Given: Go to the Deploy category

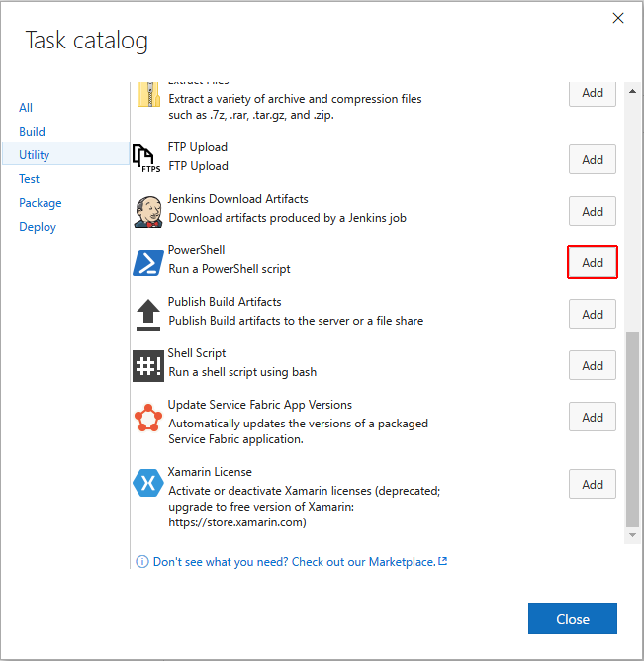Looking at the screenshot, I should tap(38, 227).
